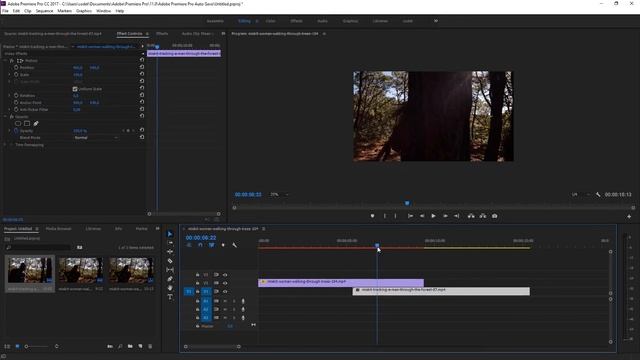
Task: Toggle animation stopwatch for Scale
Action: [x=16, y=75]
